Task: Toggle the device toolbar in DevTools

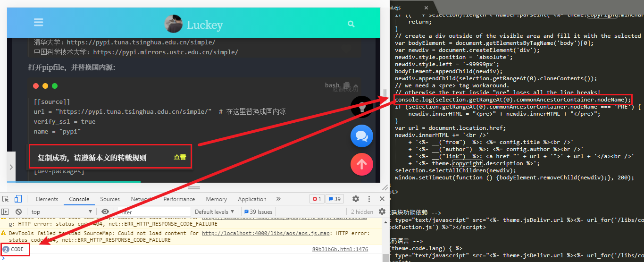Action: [18, 199]
